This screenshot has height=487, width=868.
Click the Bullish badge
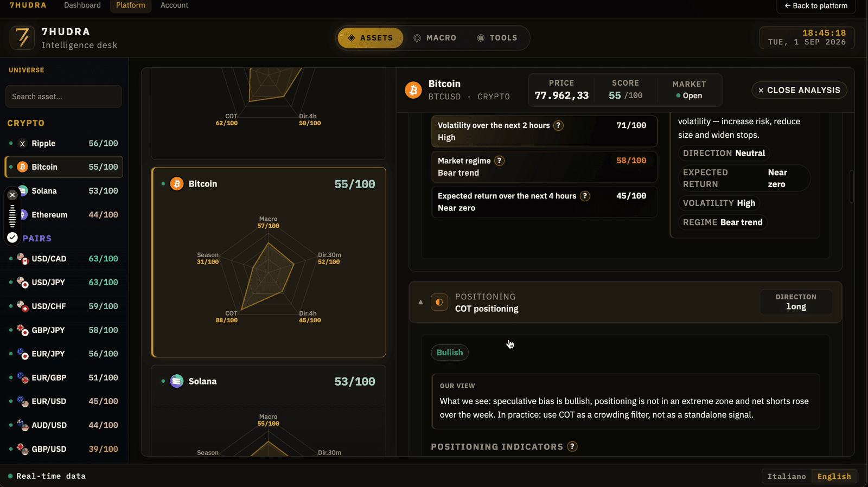[x=450, y=353]
